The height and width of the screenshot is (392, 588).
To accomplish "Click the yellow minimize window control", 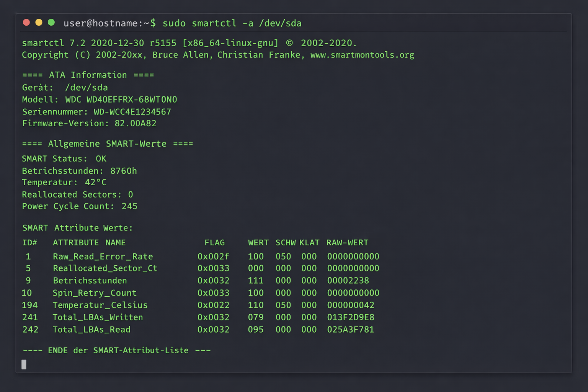I will [39, 22].
